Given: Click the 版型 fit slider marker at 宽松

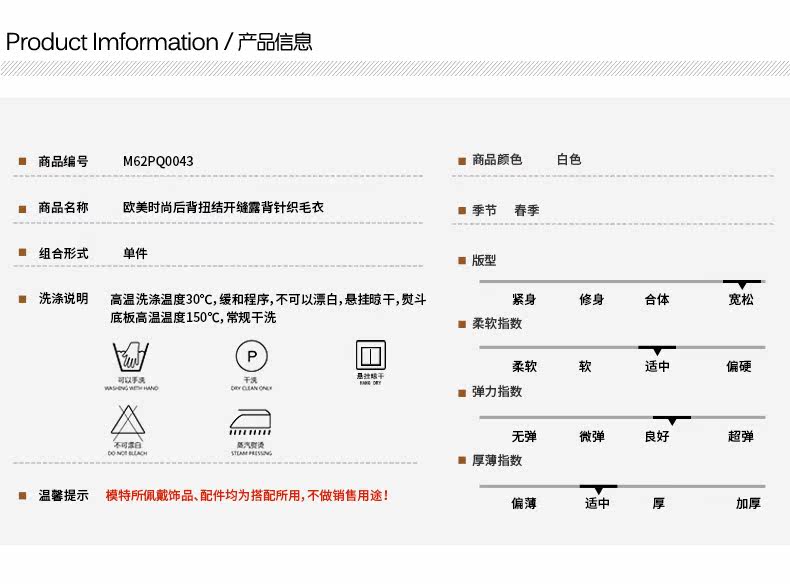Looking at the screenshot, I should tap(742, 284).
